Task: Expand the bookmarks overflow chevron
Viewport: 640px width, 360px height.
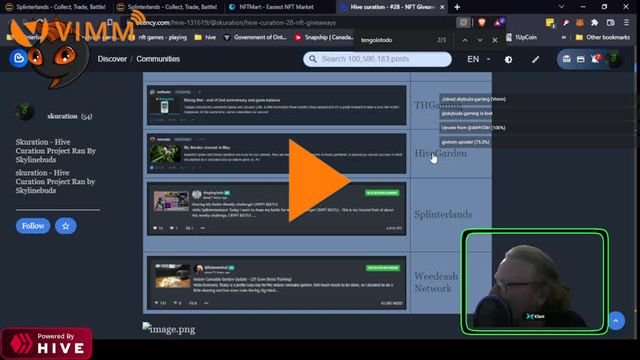Action: click(564, 37)
